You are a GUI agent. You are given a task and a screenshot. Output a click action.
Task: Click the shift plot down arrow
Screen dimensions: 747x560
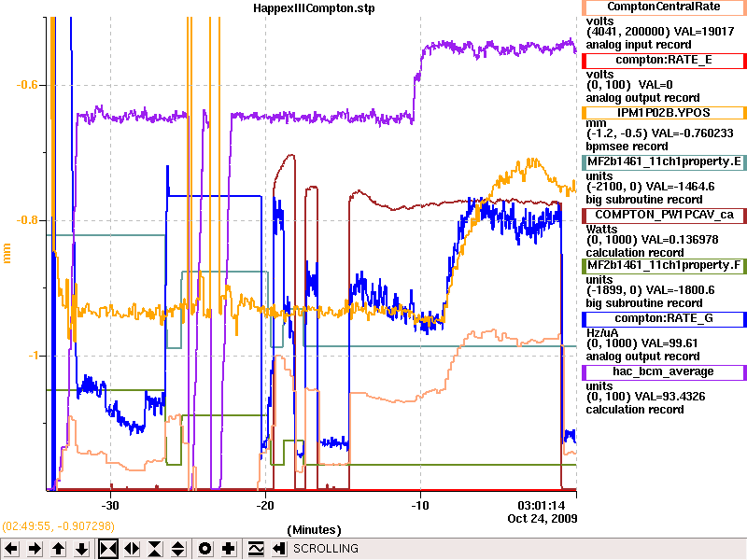click(x=82, y=549)
